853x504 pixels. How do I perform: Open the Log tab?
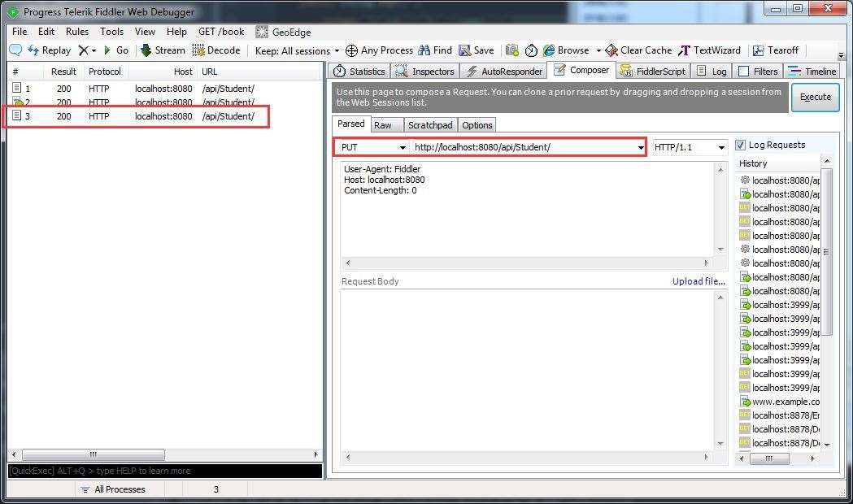pos(712,72)
